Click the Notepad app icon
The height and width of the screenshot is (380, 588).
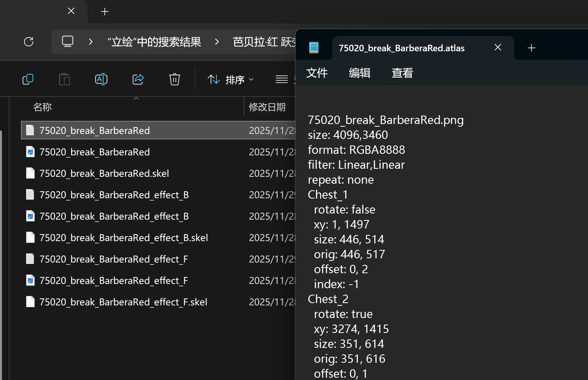[314, 47]
